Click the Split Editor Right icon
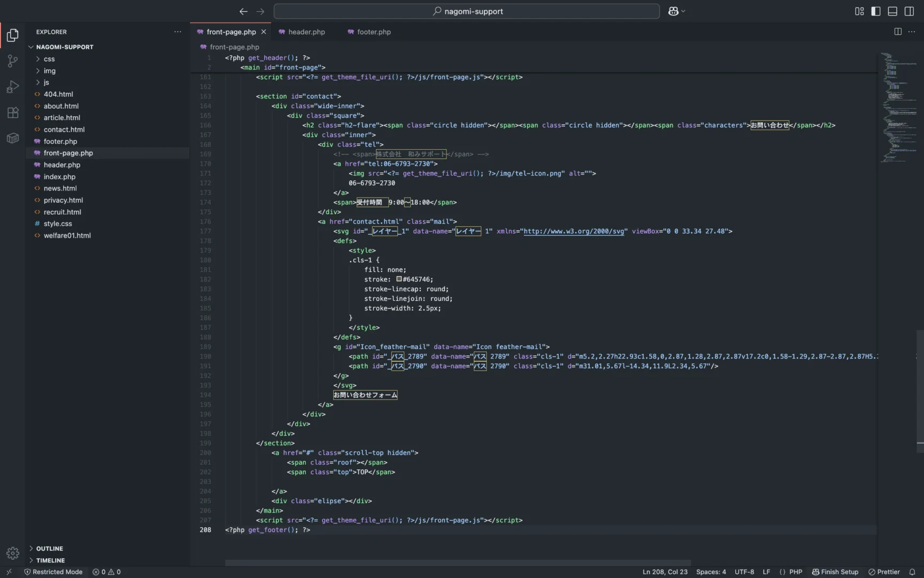Image resolution: width=924 pixels, height=578 pixels. 898,32
